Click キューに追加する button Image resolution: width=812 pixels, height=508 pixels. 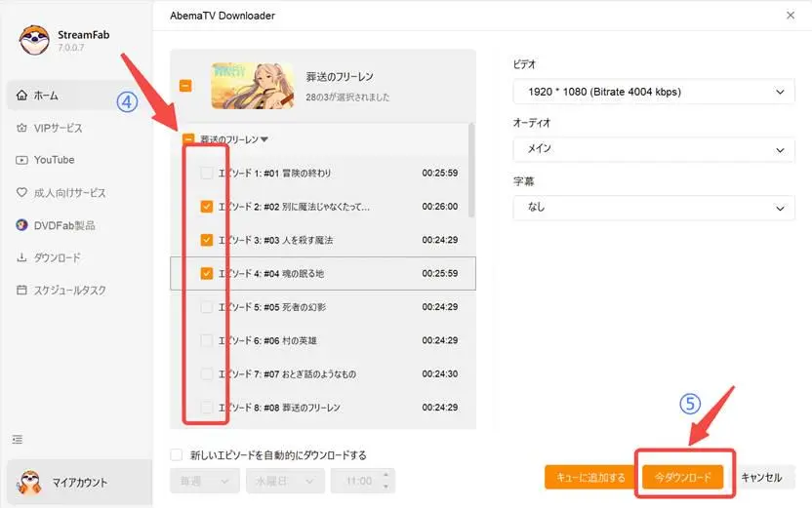590,477
